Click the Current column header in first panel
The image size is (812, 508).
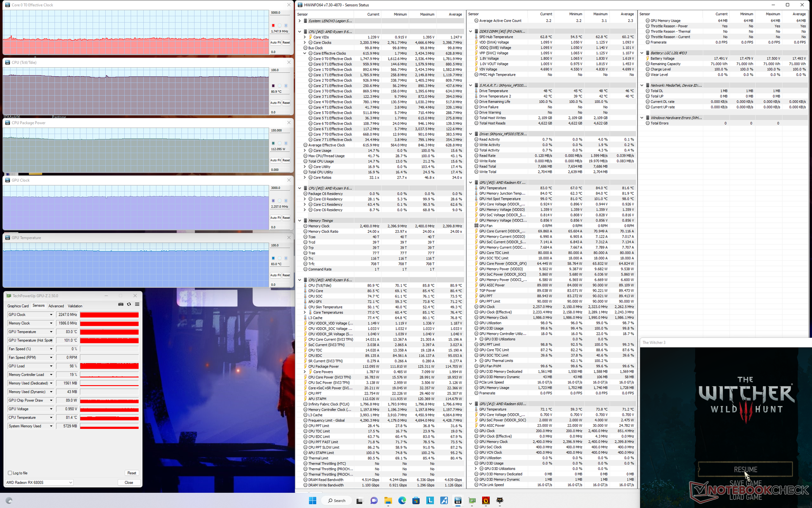(x=373, y=14)
